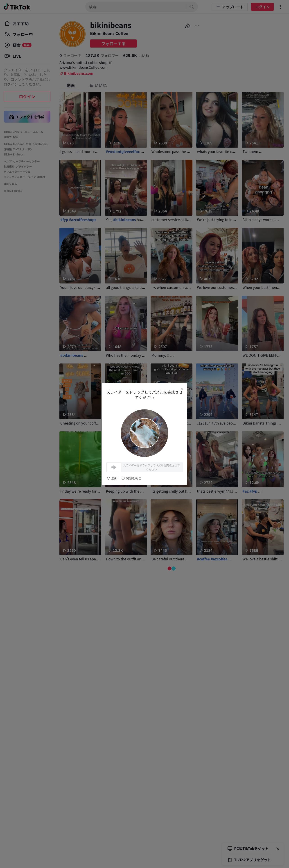The height and width of the screenshot is (868, 289).
Task: Click 187.5K フォロワー count
Action: click(102, 56)
